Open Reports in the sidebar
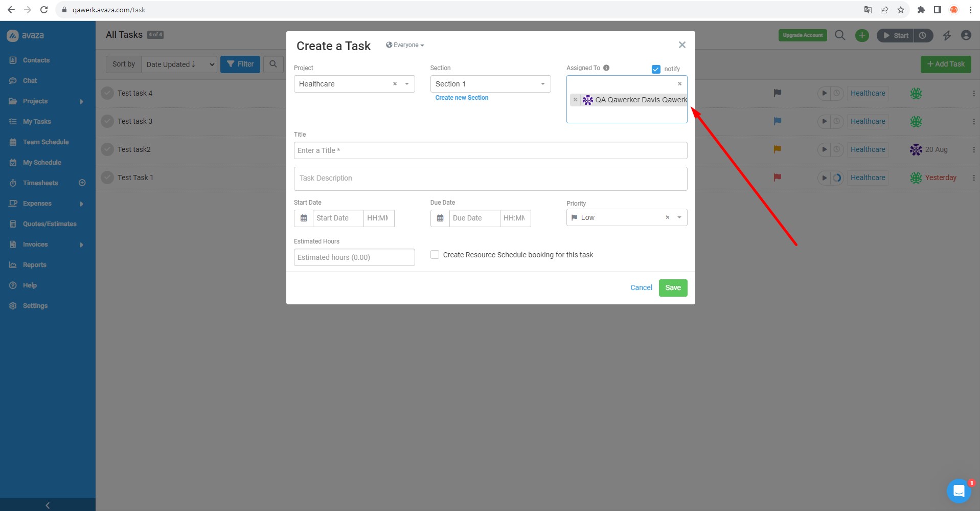This screenshot has height=511, width=980. pyautogui.click(x=34, y=264)
